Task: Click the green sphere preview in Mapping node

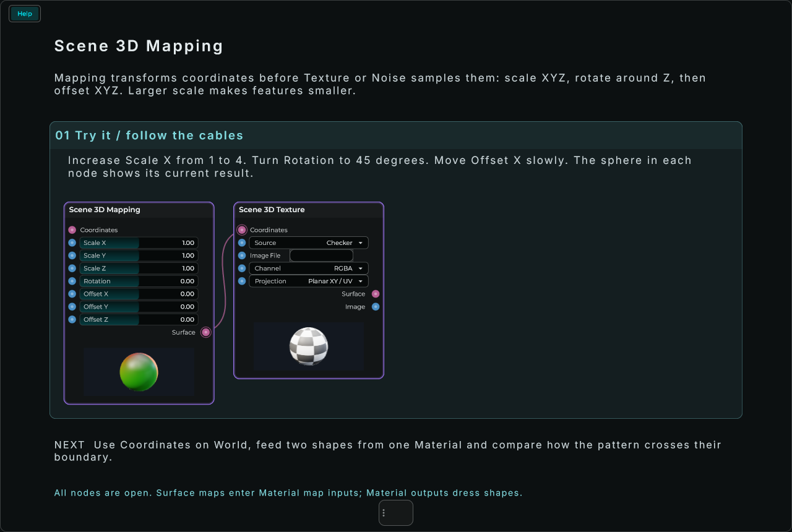Action: coord(139,372)
